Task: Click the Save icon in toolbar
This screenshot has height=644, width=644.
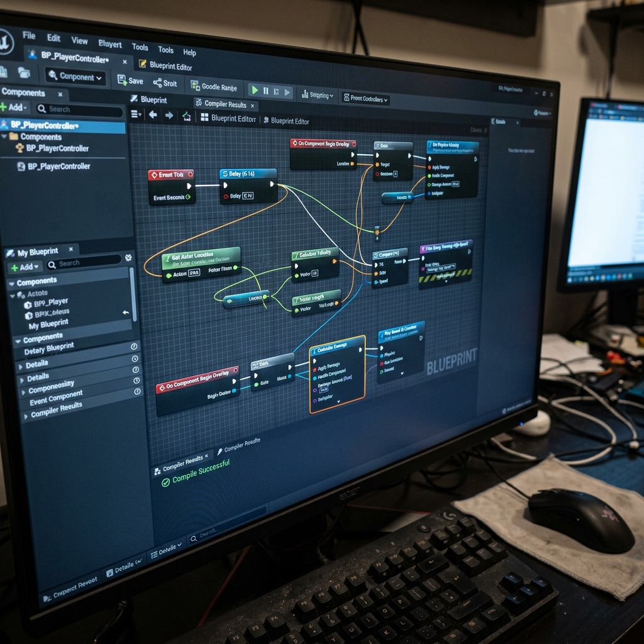Action: [122, 80]
